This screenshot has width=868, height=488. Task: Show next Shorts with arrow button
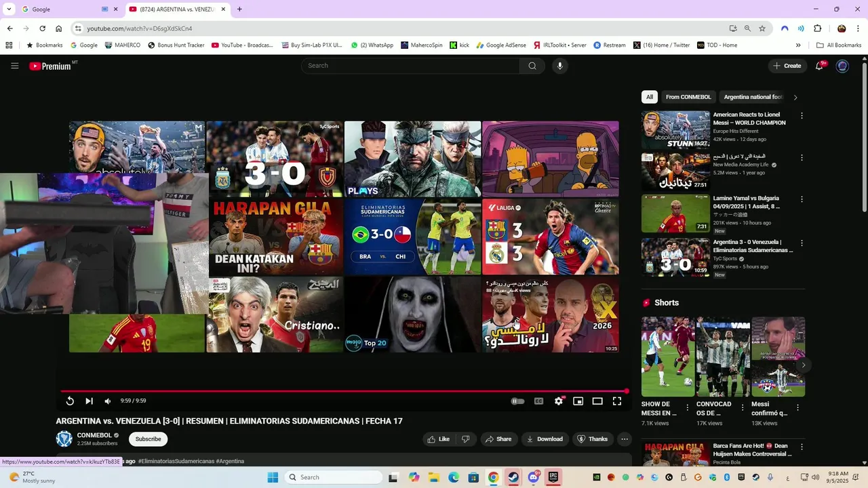coord(803,365)
